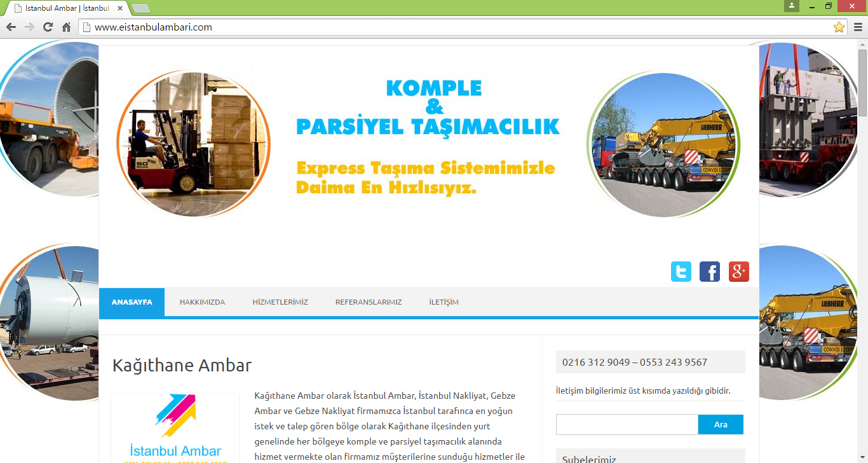
Task: Open the Google Plus social icon
Action: [739, 272]
